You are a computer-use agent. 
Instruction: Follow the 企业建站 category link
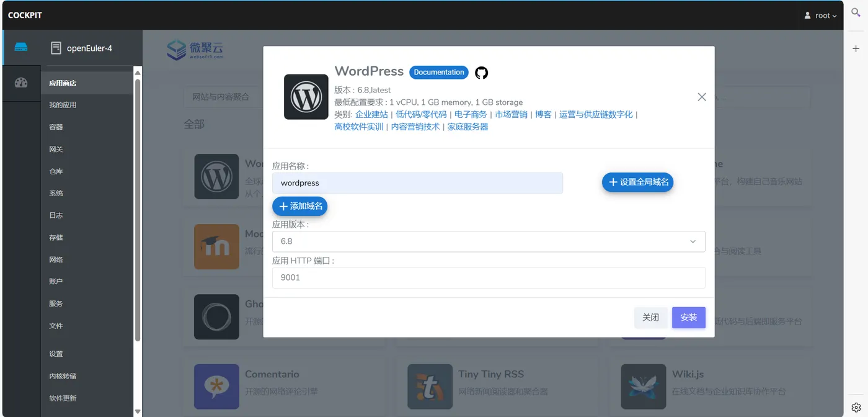pyautogui.click(x=371, y=115)
